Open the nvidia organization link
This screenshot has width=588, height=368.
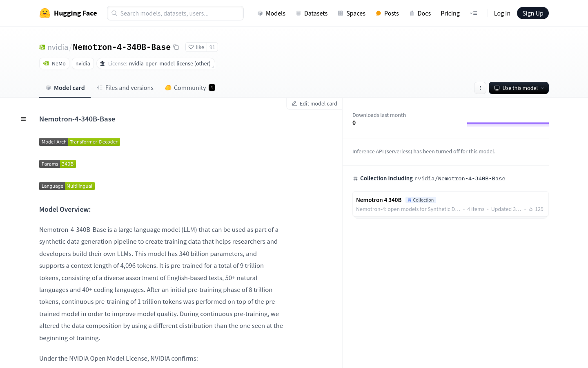click(58, 47)
